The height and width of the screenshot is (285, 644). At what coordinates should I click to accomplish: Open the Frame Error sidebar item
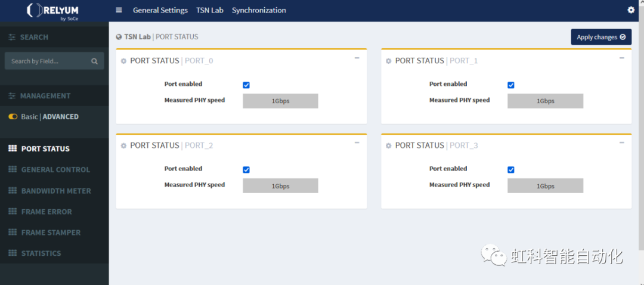47,212
